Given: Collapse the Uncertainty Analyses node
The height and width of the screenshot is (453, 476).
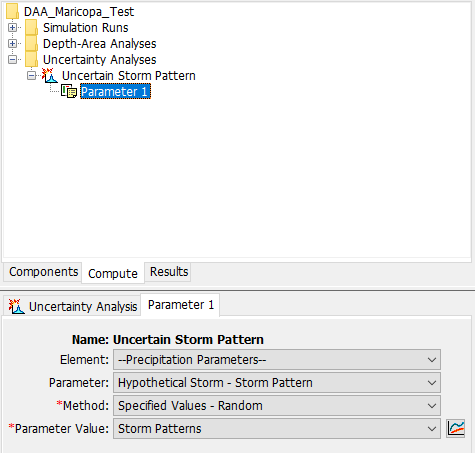Looking at the screenshot, I should [12, 59].
